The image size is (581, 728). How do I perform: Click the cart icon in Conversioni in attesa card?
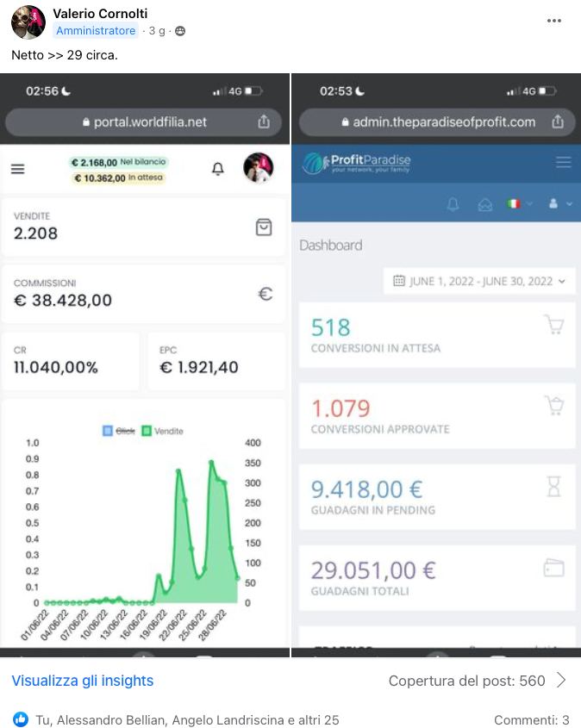tap(554, 325)
